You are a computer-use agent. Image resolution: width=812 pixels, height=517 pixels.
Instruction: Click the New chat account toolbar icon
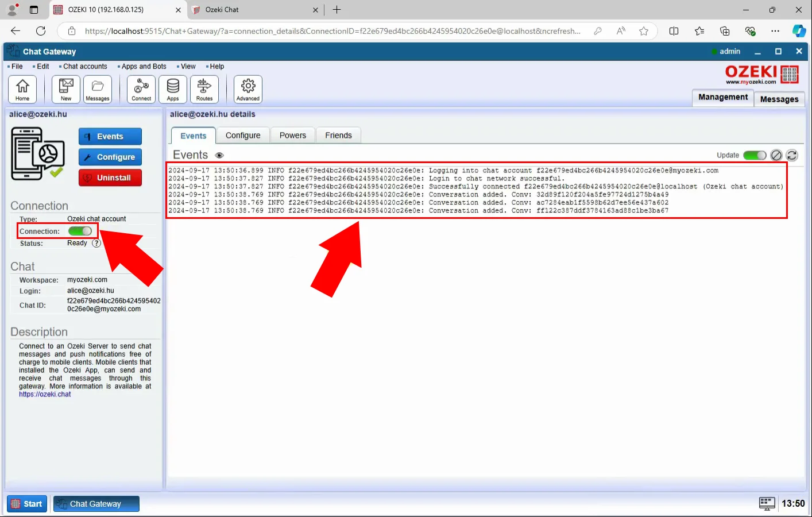(x=66, y=89)
